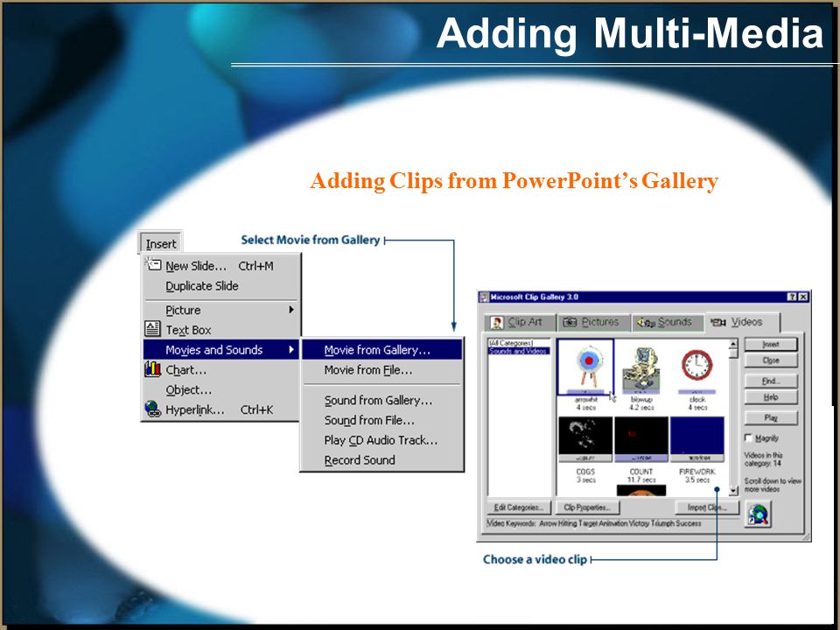Open the Insert menu
Screen dimensions: 840x630
point(161,244)
